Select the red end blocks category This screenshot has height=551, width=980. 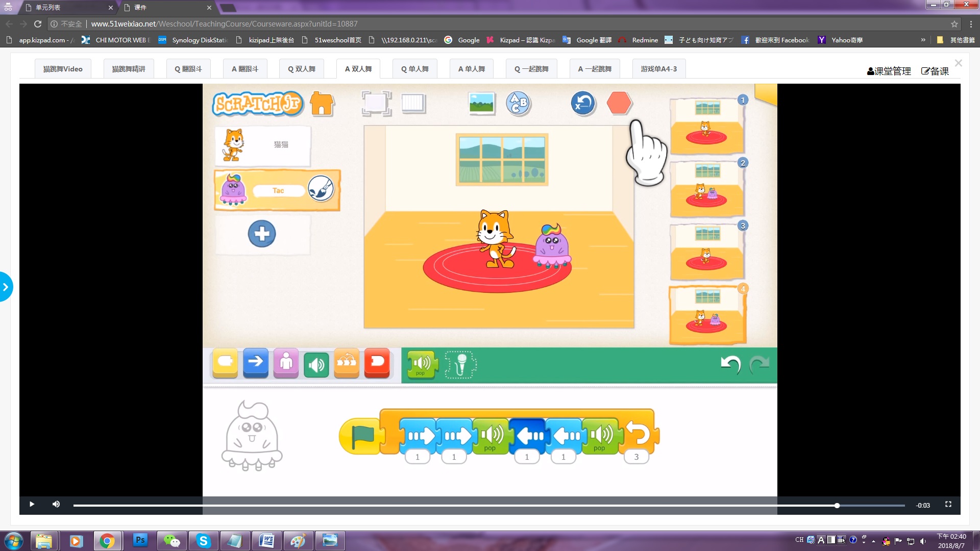377,363
